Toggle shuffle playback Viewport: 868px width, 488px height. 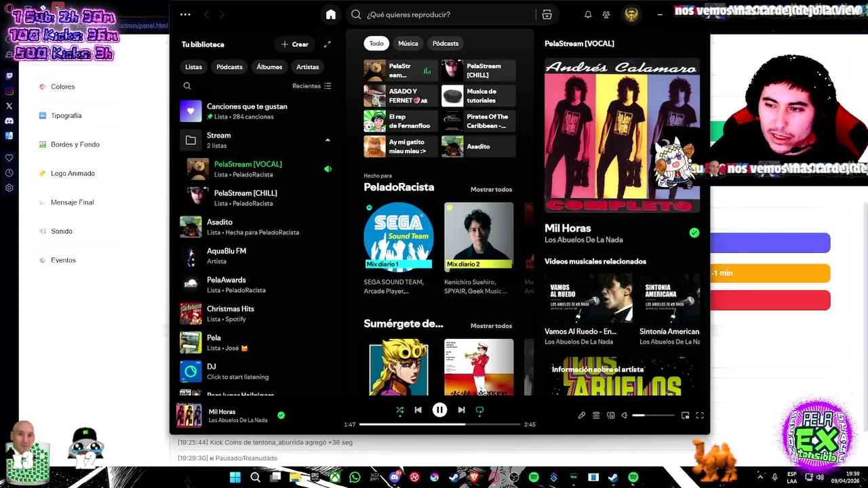(399, 409)
